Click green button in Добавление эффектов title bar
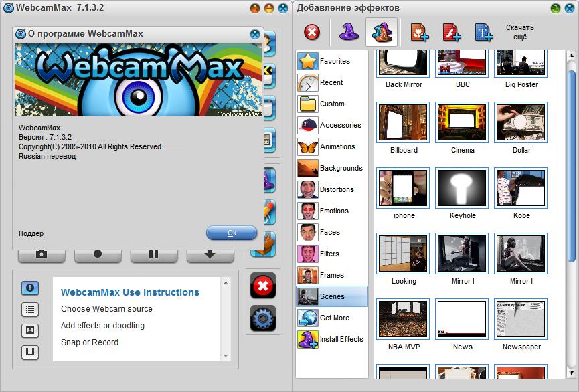The width and height of the screenshot is (579, 392). tap(556, 8)
